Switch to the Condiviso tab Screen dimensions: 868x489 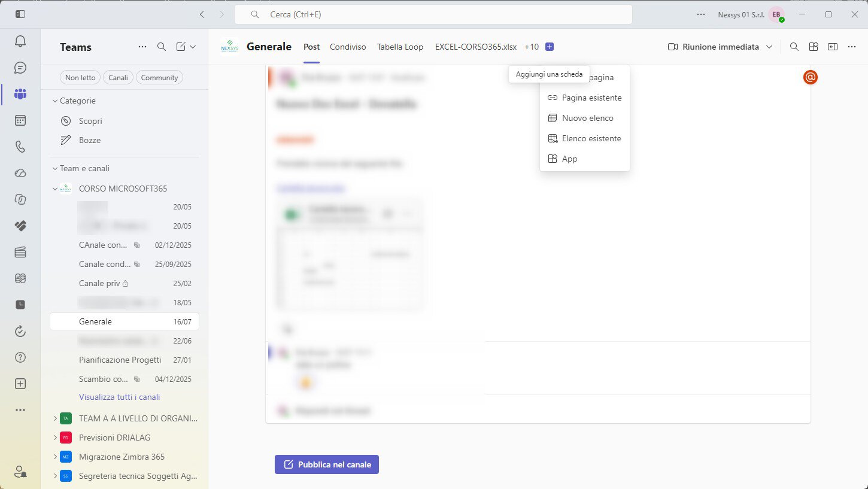348,47
